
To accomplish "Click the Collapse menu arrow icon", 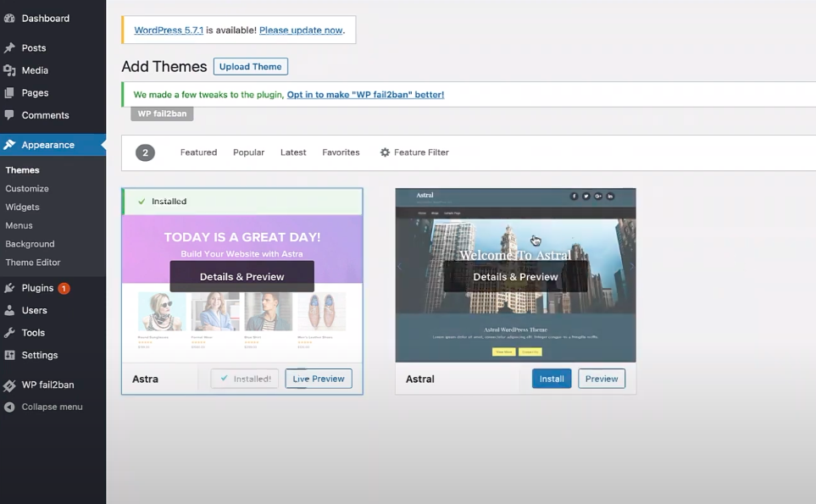I will pos(9,407).
